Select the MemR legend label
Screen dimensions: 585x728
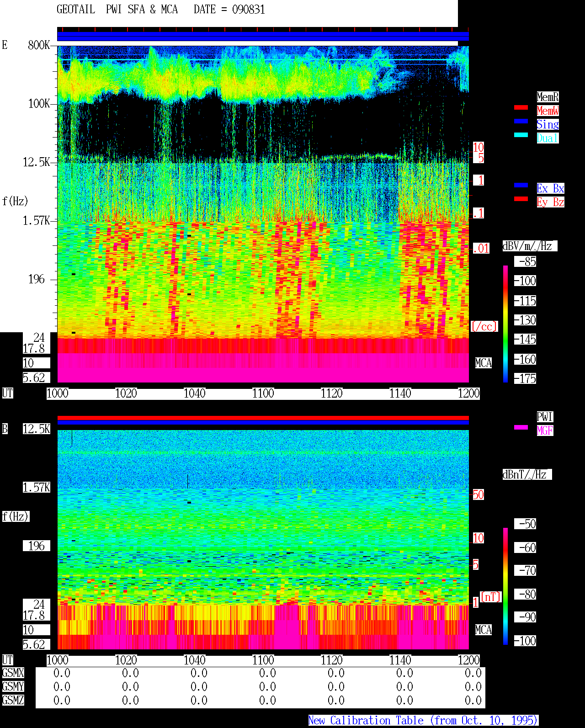[548, 97]
